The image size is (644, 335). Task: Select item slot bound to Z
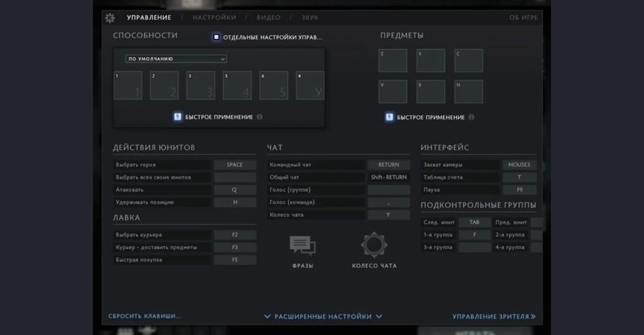(x=393, y=61)
